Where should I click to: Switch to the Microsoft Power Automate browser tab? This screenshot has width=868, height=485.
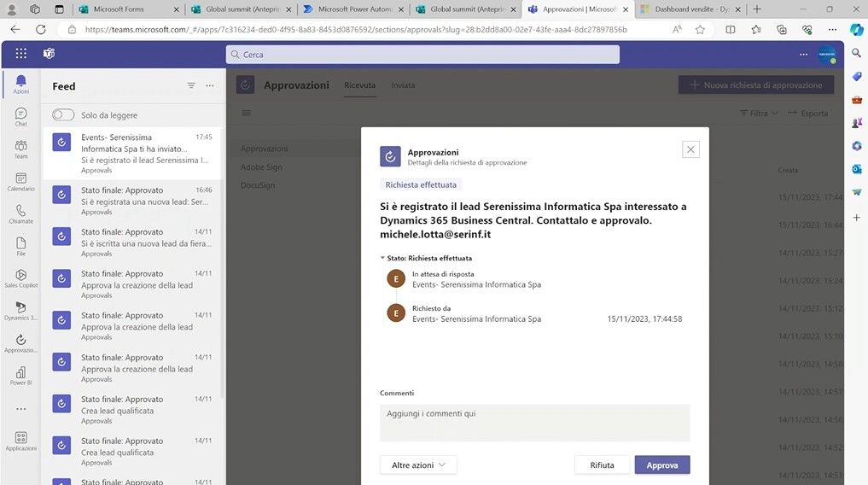click(x=352, y=9)
